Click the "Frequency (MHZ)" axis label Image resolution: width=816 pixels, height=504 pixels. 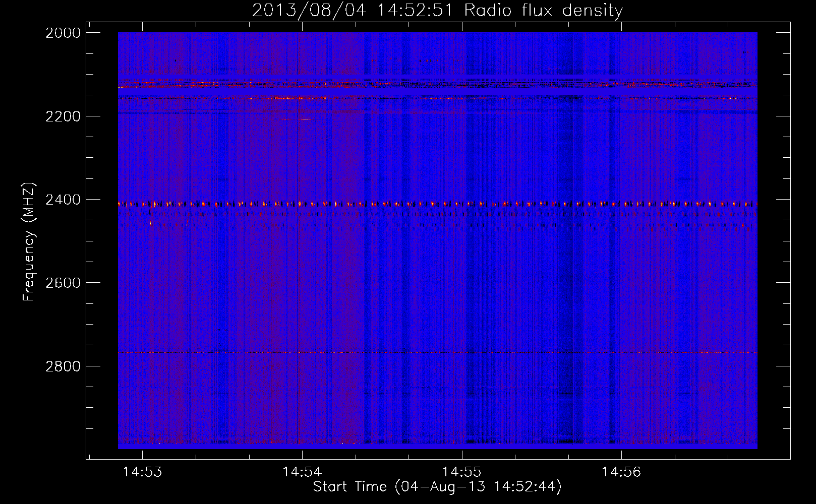[29, 242]
